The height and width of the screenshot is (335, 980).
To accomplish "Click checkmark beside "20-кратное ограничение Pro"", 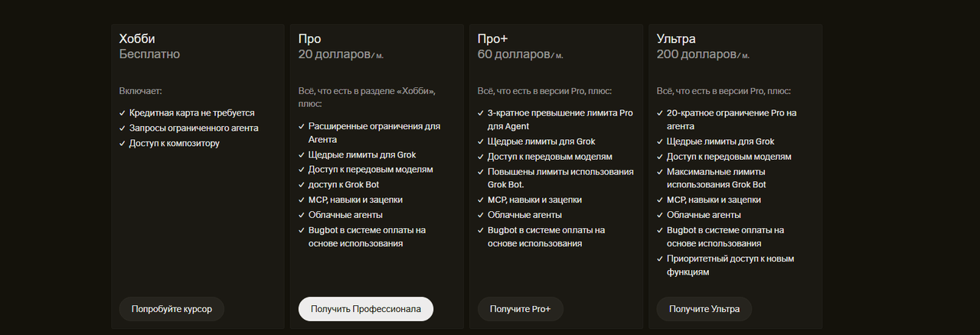I will (660, 112).
